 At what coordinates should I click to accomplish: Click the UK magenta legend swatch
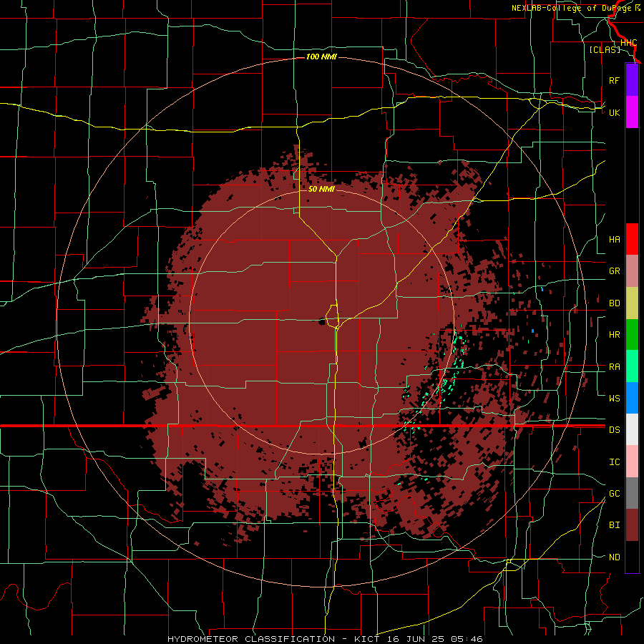pyautogui.click(x=632, y=112)
